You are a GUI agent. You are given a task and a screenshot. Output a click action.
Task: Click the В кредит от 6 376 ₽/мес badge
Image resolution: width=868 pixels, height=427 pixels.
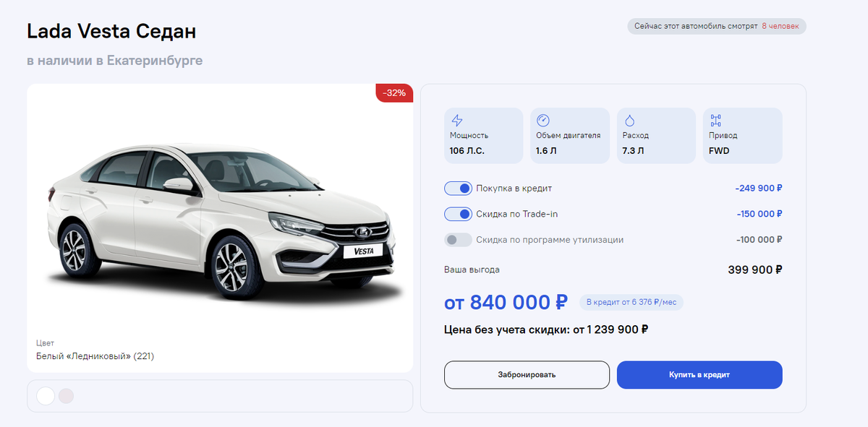631,302
